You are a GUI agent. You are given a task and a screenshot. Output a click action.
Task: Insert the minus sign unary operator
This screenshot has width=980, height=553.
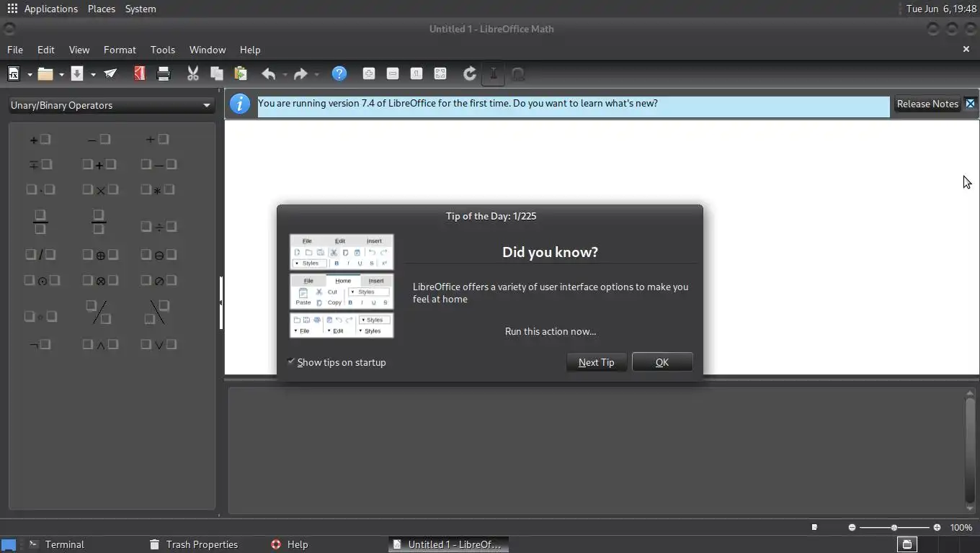pyautogui.click(x=99, y=139)
